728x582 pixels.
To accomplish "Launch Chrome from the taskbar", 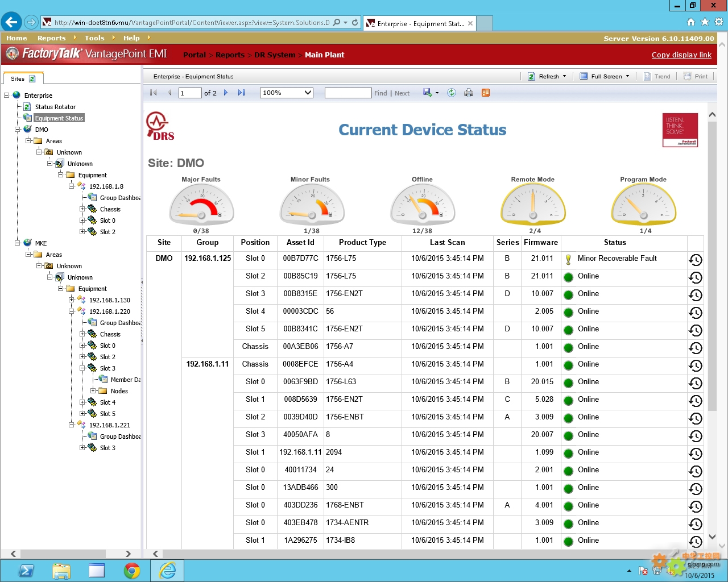I will 132,571.
